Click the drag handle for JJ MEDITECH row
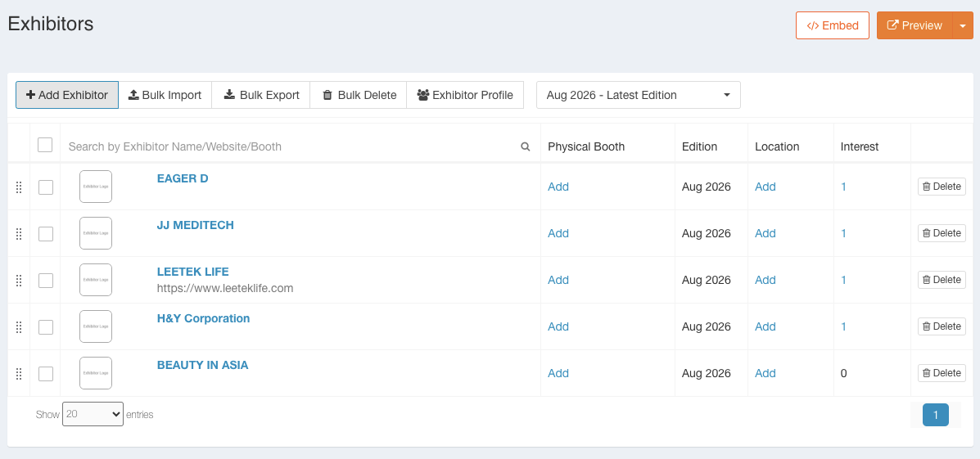980x459 pixels. point(19,233)
